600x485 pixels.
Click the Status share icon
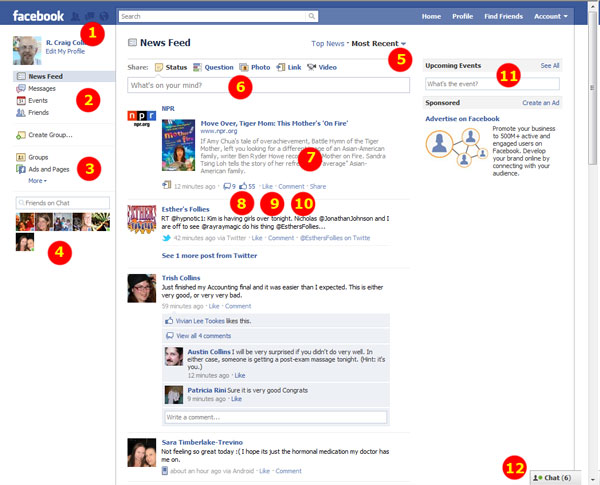point(158,67)
